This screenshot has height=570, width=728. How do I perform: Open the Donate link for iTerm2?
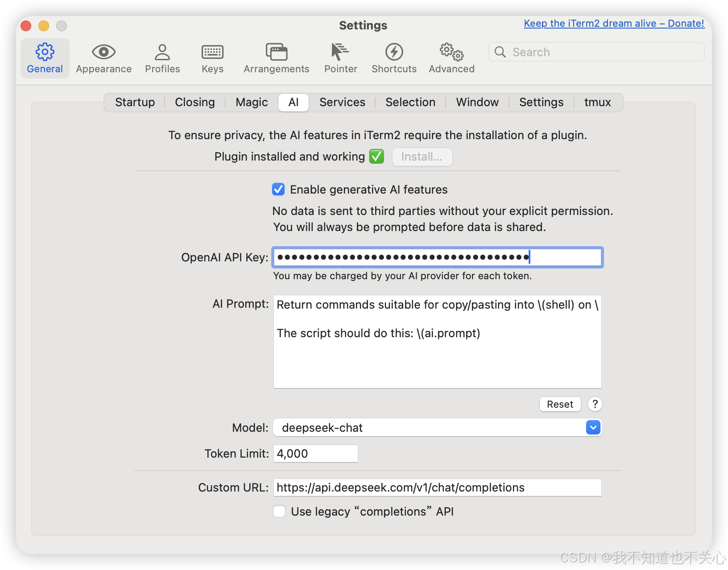614,23
